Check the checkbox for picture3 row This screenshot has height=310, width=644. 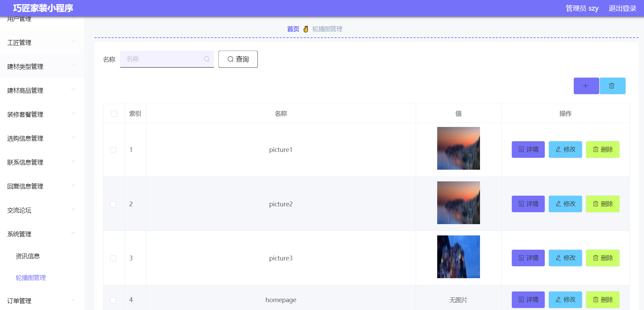tap(114, 258)
